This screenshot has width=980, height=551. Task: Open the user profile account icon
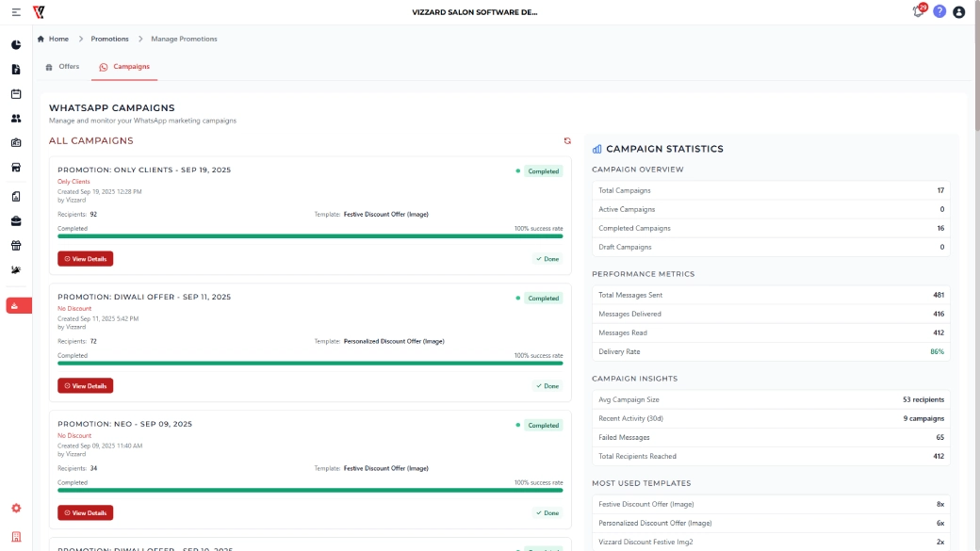(959, 12)
